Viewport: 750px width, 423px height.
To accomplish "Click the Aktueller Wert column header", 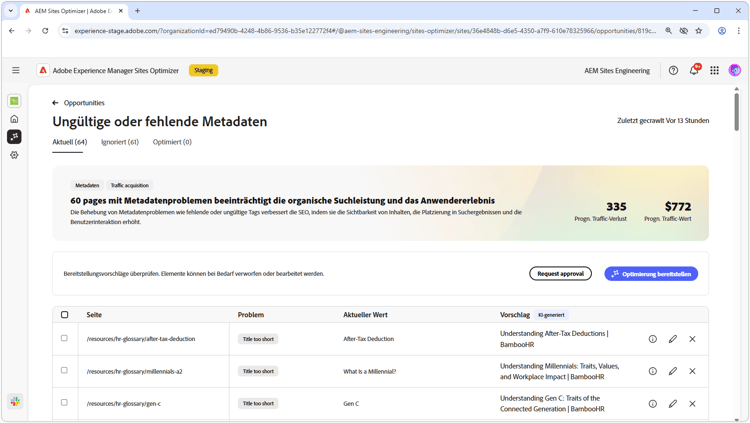I will [365, 315].
